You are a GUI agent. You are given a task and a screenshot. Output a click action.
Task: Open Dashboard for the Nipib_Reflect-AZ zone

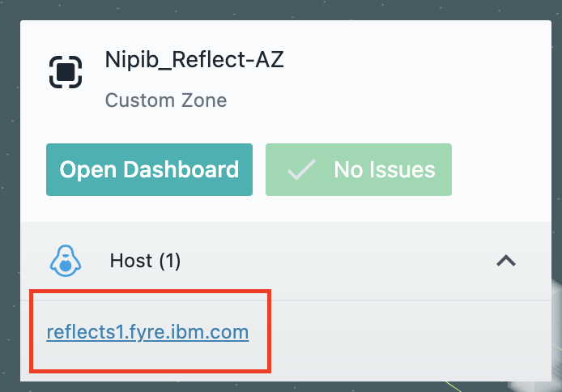[x=149, y=170]
